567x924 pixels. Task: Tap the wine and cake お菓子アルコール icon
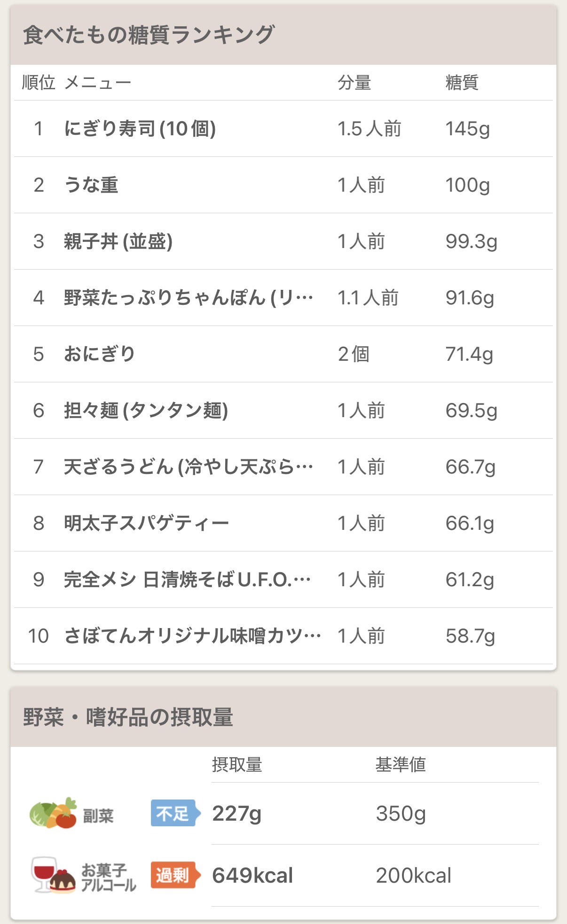(53, 875)
